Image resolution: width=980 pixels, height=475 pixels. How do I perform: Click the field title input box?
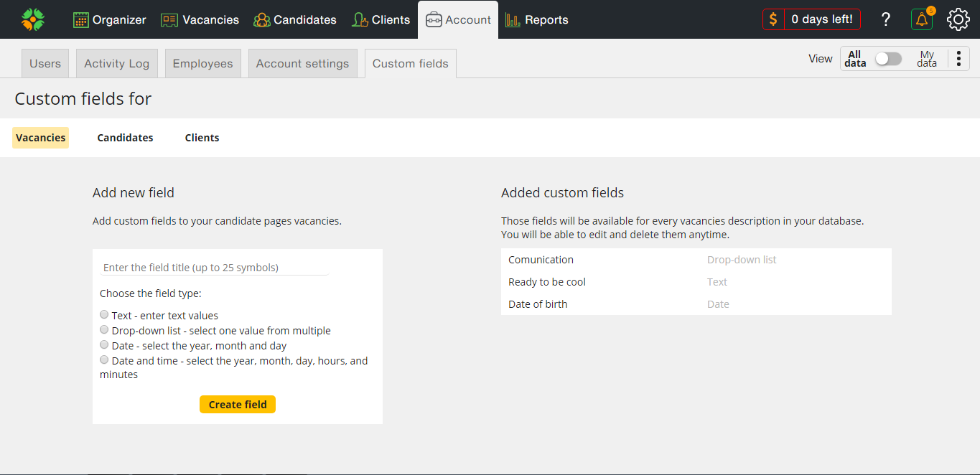tap(214, 268)
